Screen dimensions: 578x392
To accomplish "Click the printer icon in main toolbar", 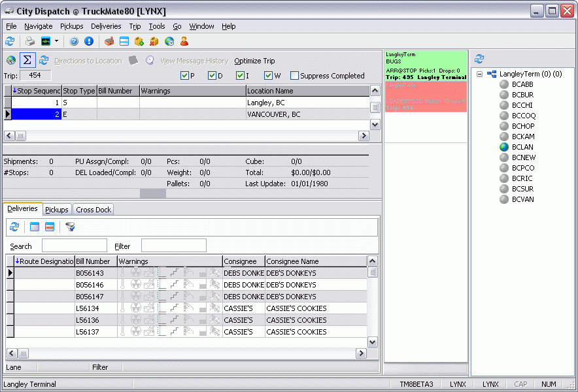I will [x=29, y=41].
